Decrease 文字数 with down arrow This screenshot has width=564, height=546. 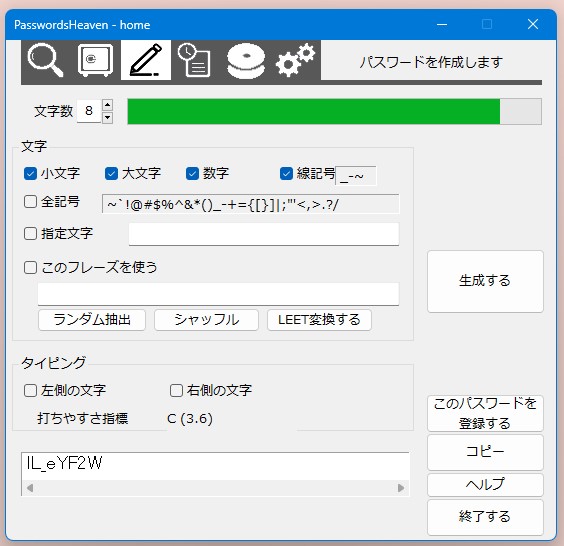click(x=108, y=117)
